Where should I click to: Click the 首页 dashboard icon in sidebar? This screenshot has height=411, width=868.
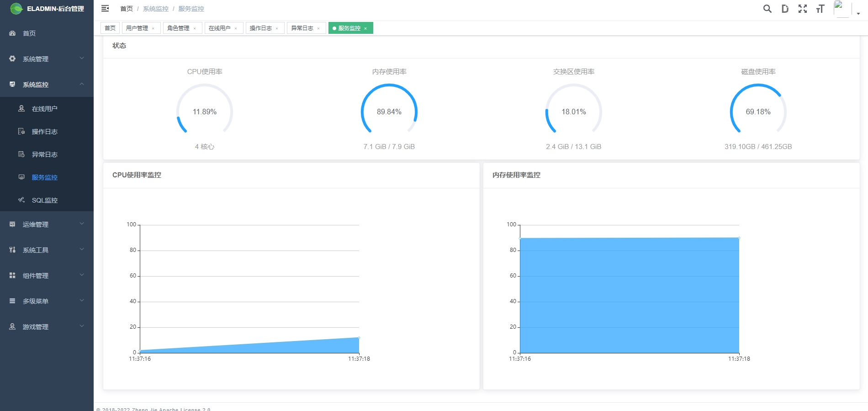12,33
